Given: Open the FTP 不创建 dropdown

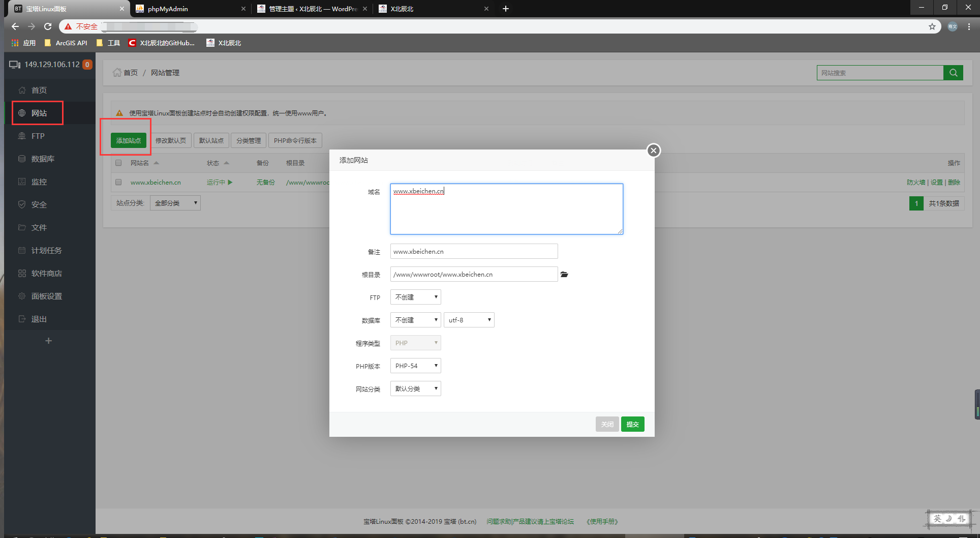Looking at the screenshot, I should 415,297.
